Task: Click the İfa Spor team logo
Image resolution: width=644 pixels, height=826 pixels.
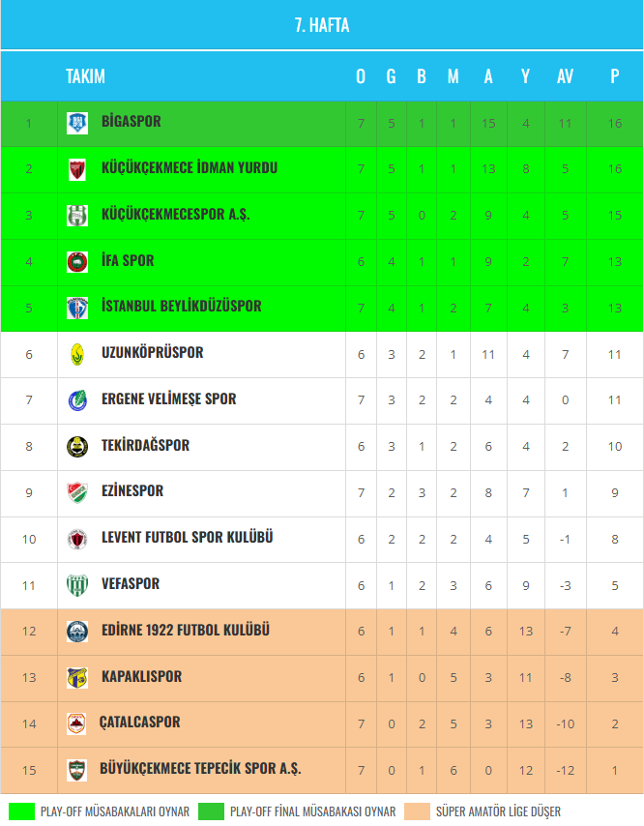Action: [77, 261]
